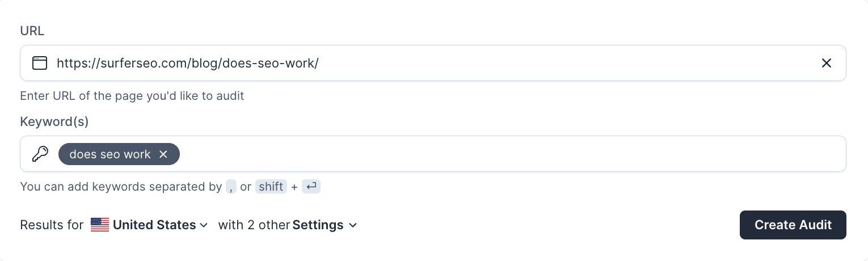This screenshot has width=868, height=261.
Task: Click the 'Enter URL of the page' helper text
Action: pyautogui.click(x=132, y=96)
